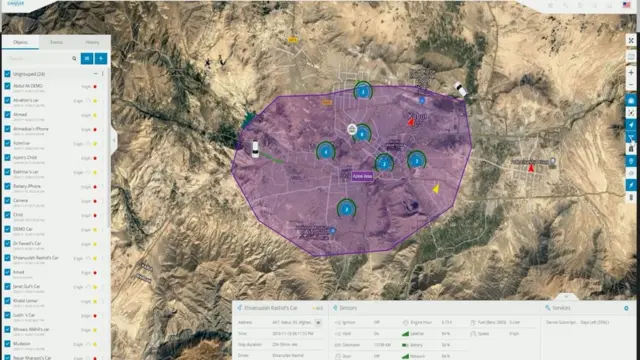Select Mirwais Akhil's car in the list
640x360 pixels.
point(31,329)
